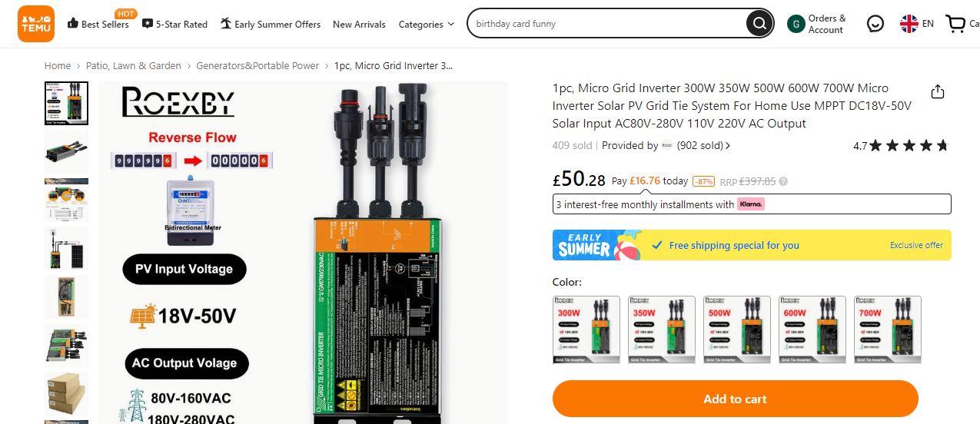This screenshot has height=424, width=980.
Task: Click the RRP info question mark icon
Action: click(x=783, y=182)
